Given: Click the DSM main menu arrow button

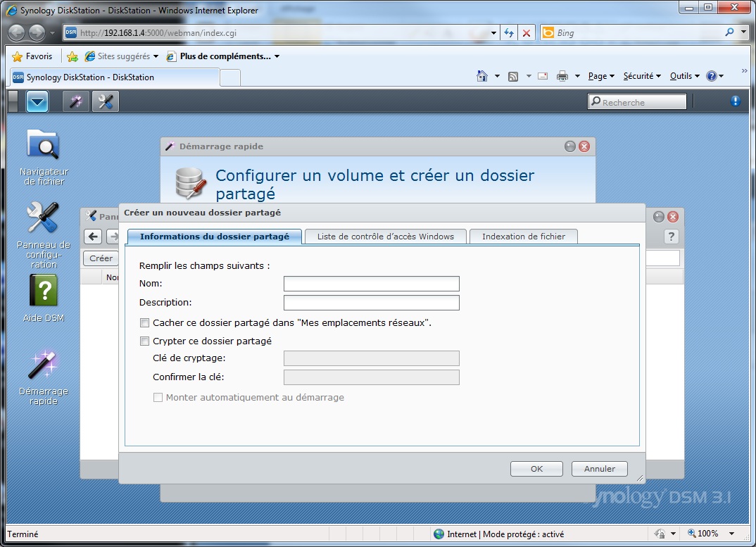Looking at the screenshot, I should pos(37,101).
